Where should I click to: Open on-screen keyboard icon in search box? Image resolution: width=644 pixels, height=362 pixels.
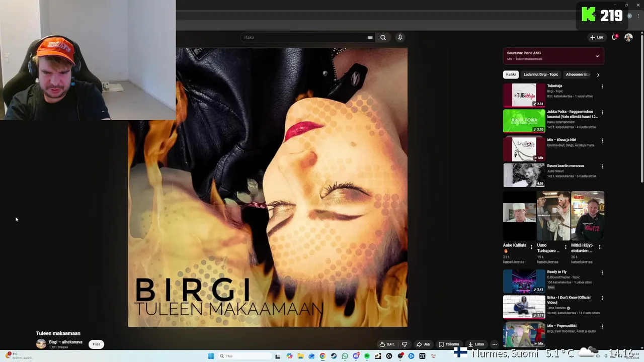(370, 37)
